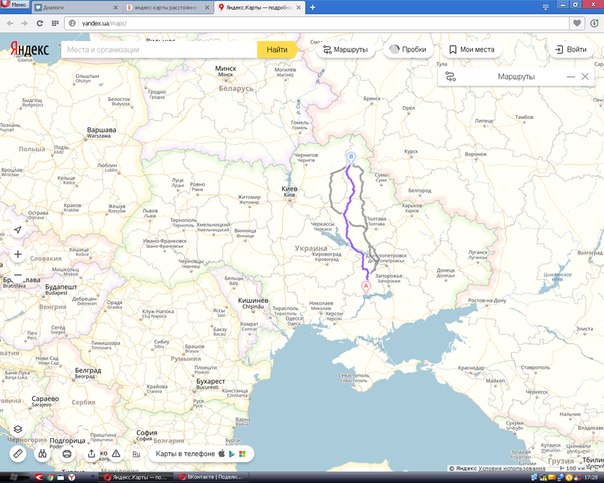Open Маршруты route builder button
Image resolution: width=604 pixels, height=483 pixels.
coord(346,50)
